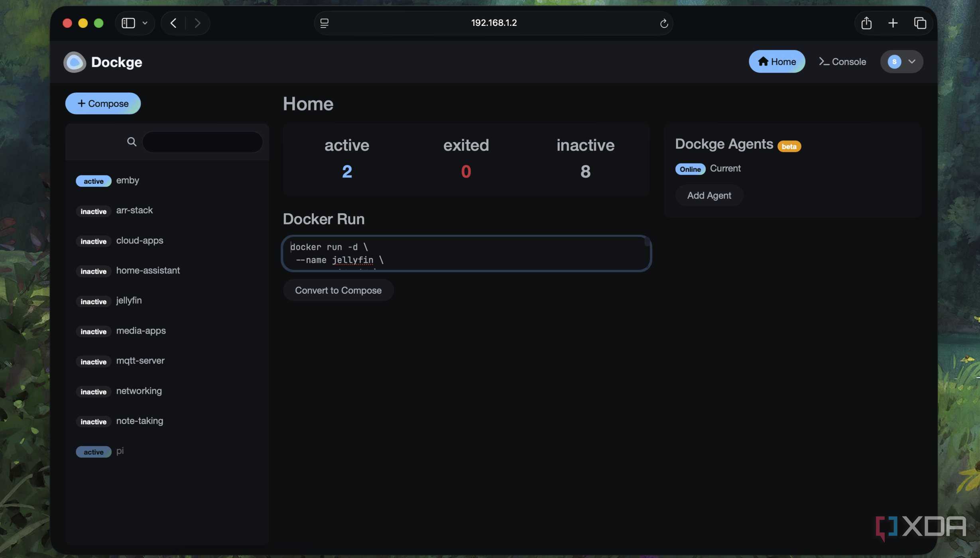Click the search magnifier icon in the stack list

(x=132, y=142)
